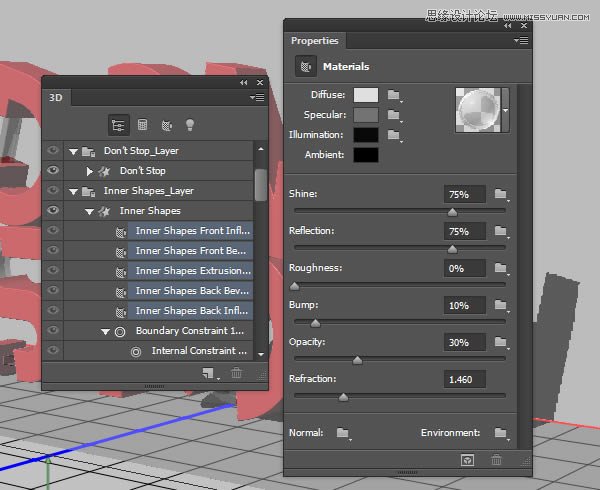Open Reflection texture folder menu
The width and height of the screenshot is (600, 490).
[502, 231]
